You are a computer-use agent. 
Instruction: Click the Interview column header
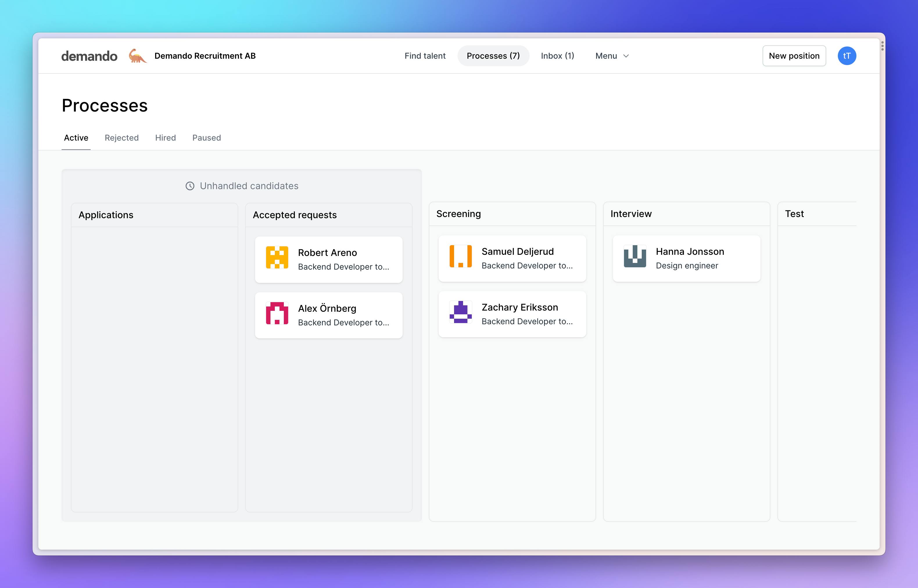click(x=686, y=214)
